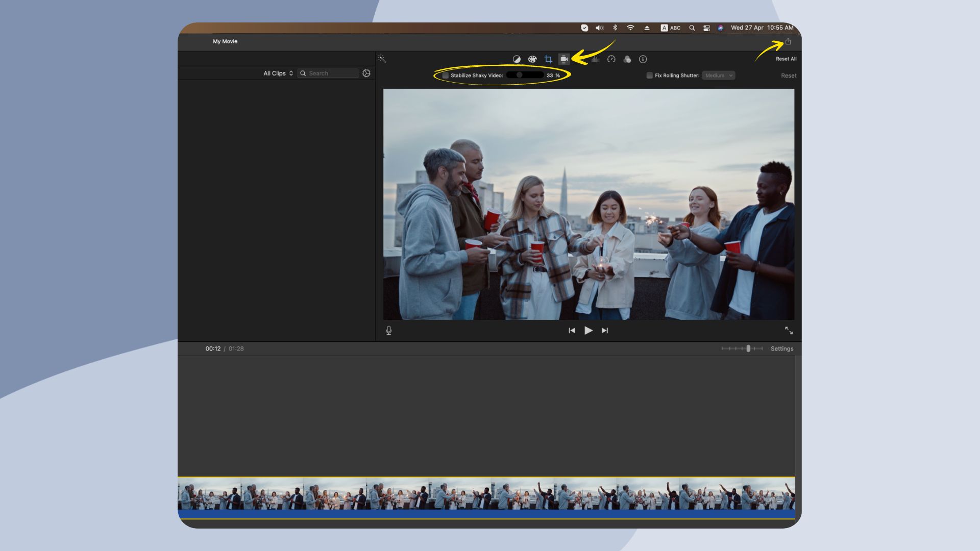This screenshot has height=551, width=980.
Task: Open the All Clips filter dropdown
Action: pos(278,73)
